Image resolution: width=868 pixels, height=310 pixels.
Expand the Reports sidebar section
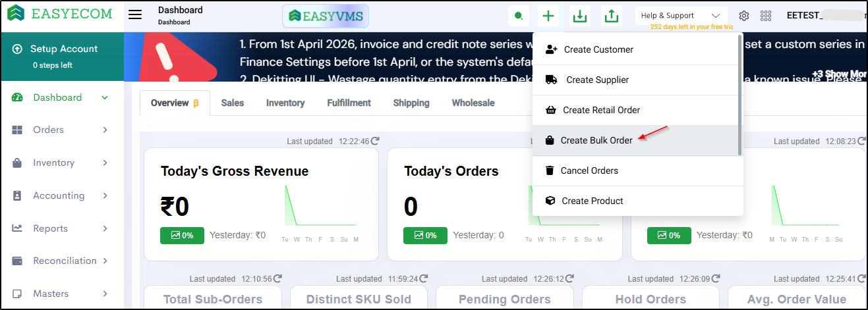pyautogui.click(x=61, y=228)
